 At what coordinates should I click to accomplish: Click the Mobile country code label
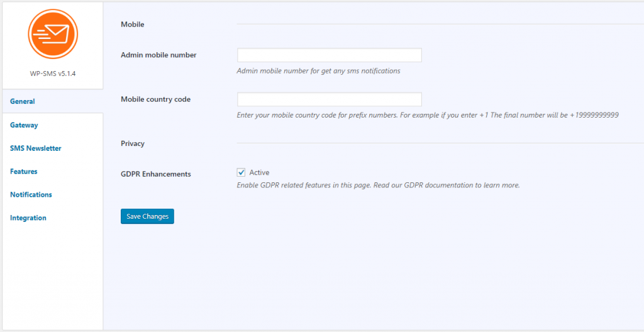[x=156, y=99]
